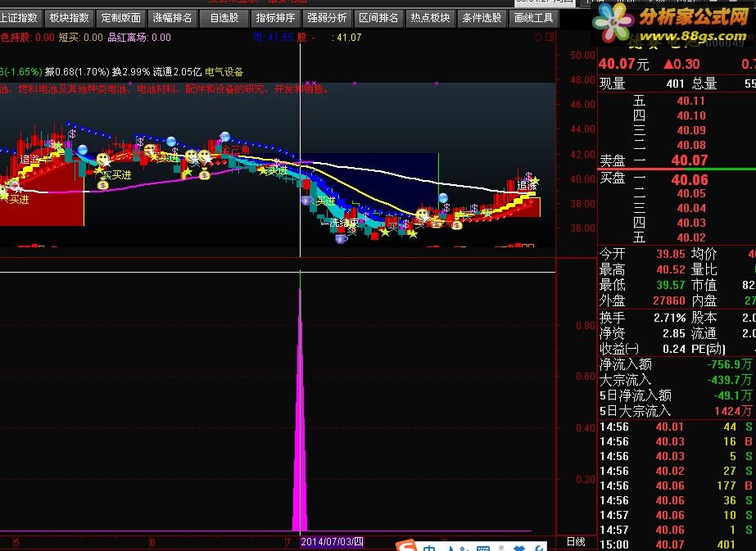Click the square window icon atop chart pane
The height and width of the screenshot is (551, 756).
coord(549,38)
